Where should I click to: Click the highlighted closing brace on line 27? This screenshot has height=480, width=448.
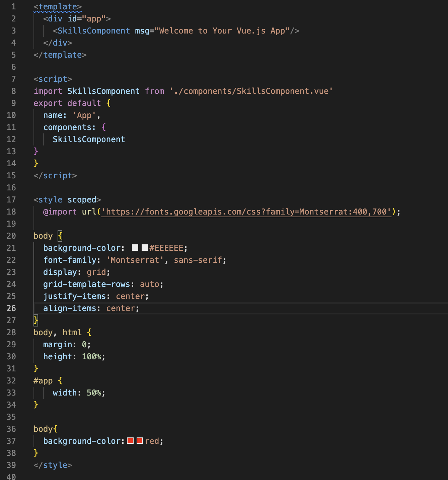click(36, 320)
